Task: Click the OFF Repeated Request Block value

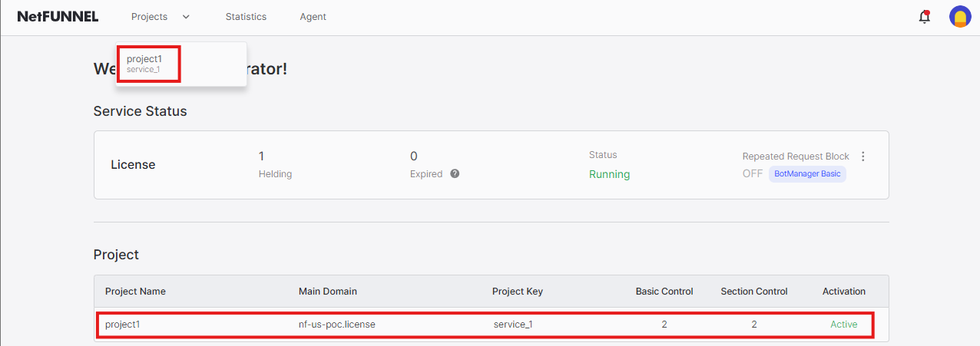Action: pyautogui.click(x=753, y=174)
